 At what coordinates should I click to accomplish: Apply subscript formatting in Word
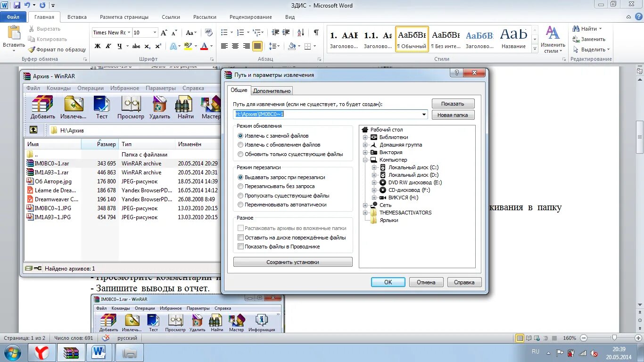tap(147, 46)
